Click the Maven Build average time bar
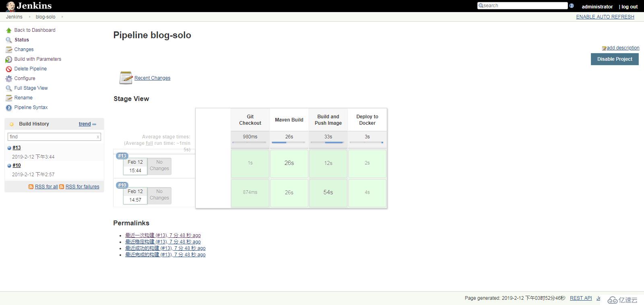Image resolution: width=644 pixels, height=305 pixels. [289, 142]
